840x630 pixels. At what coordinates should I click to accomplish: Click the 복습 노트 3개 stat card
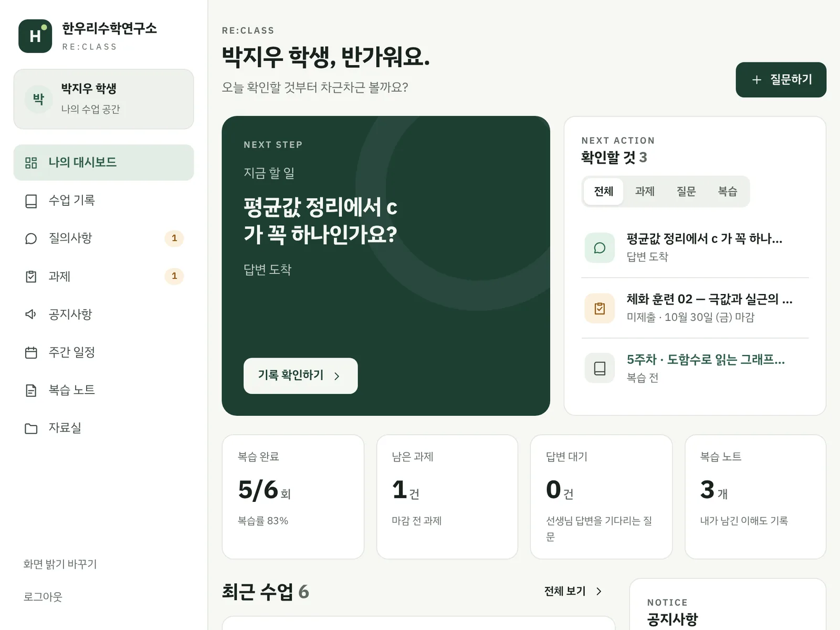[755, 497]
